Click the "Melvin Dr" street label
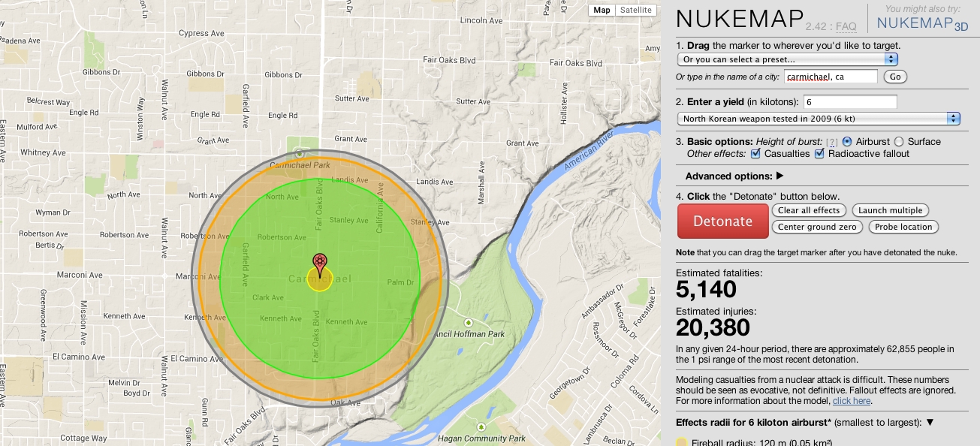980x446 pixels. [x=125, y=383]
